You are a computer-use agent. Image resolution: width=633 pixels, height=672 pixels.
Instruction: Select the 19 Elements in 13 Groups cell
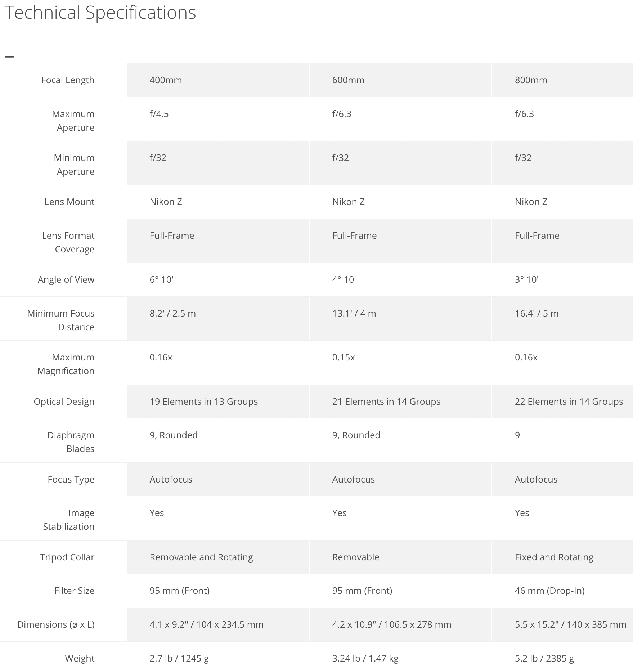203,402
